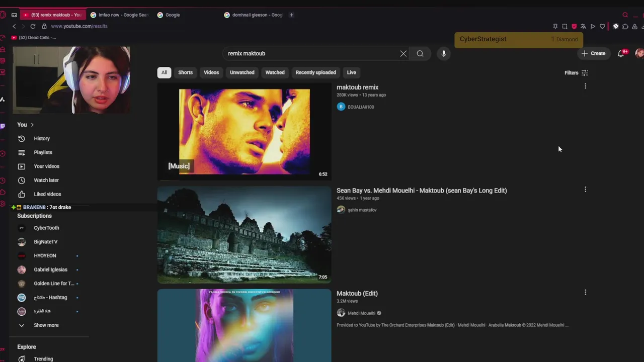644x362 pixels.
Task: Open Gabriel Iglesias subscription channel
Action: (x=50, y=269)
